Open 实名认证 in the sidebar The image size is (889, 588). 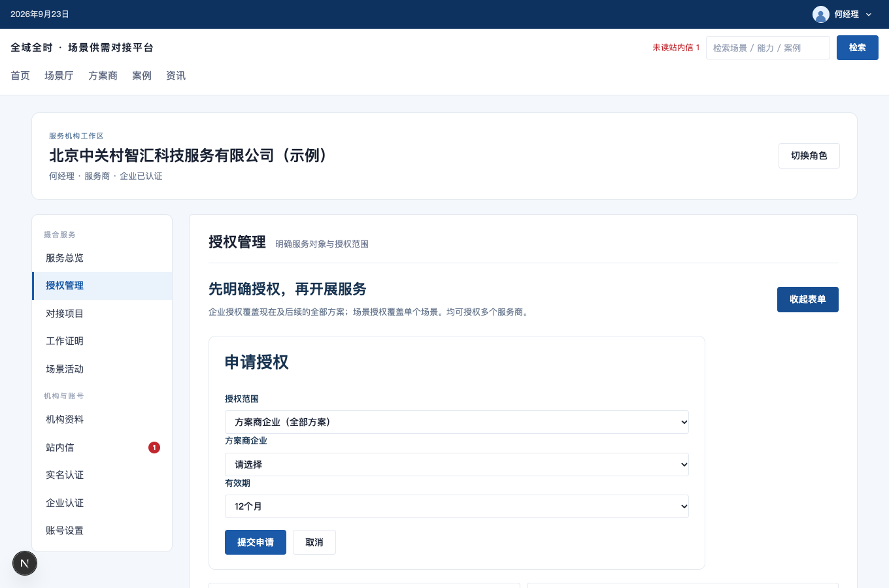(x=103, y=475)
